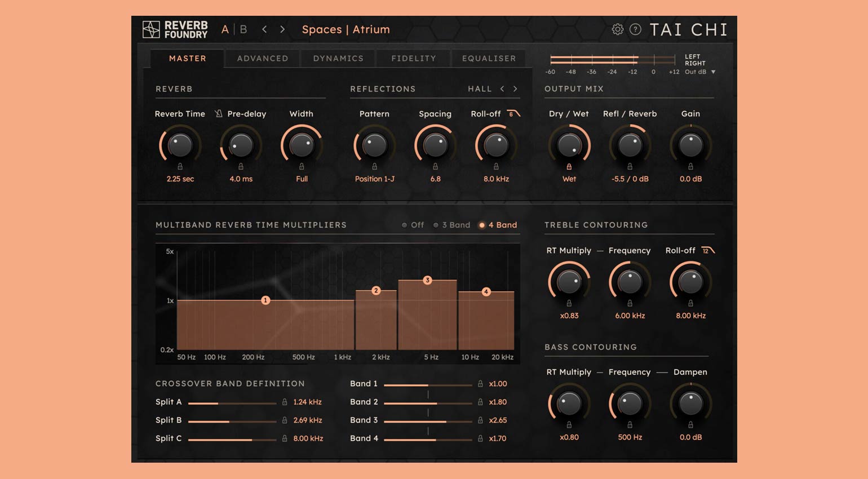Switch to the EQUALISER tab
The height and width of the screenshot is (479, 868).
tap(489, 59)
